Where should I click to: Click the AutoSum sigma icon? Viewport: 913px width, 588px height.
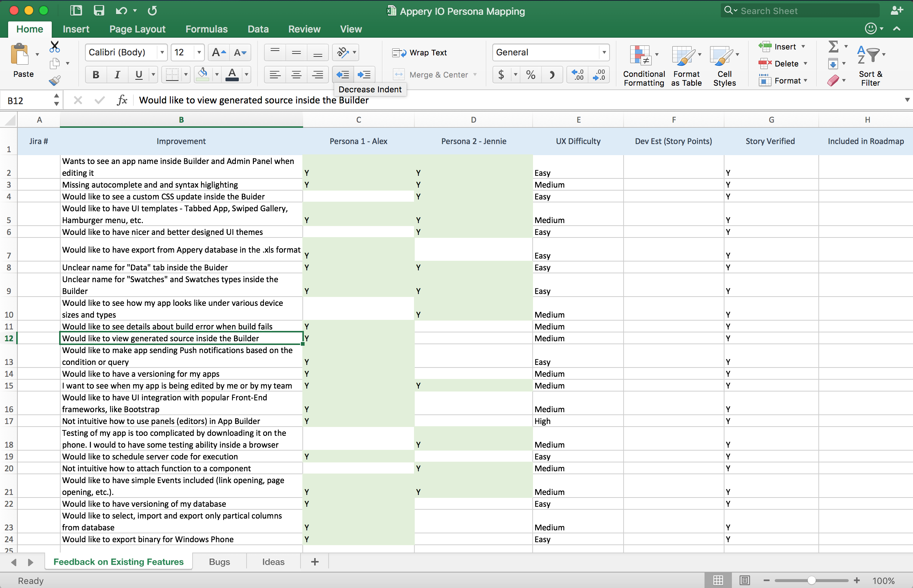point(834,47)
